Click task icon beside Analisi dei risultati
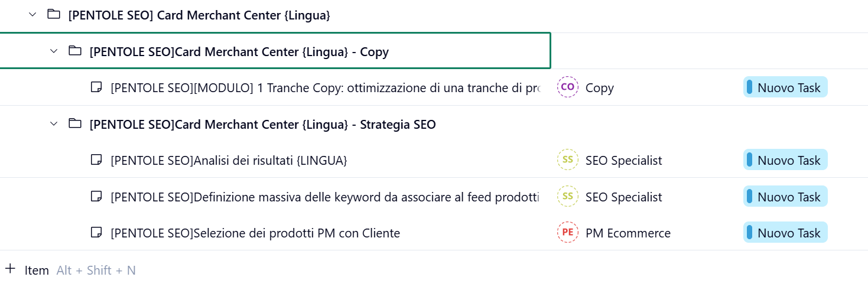Viewport: 868px width, 290px height. pos(96,160)
